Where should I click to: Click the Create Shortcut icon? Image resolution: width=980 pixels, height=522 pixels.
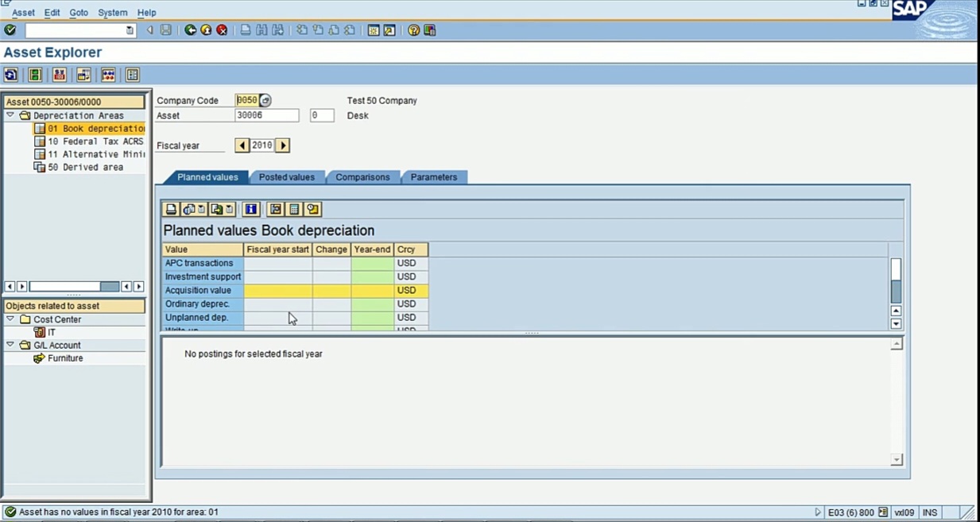389,30
